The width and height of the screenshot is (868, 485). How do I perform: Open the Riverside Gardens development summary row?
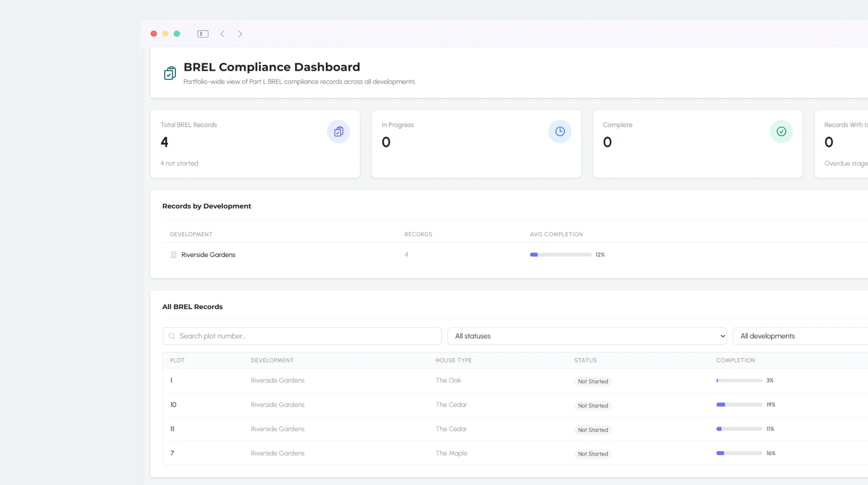[515, 255]
